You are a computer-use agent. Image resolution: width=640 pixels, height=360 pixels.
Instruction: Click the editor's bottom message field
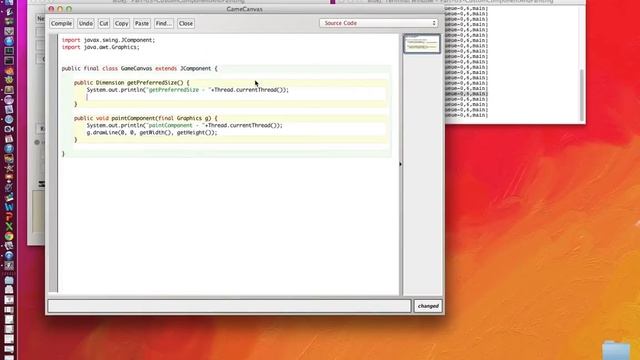[x=229, y=306]
